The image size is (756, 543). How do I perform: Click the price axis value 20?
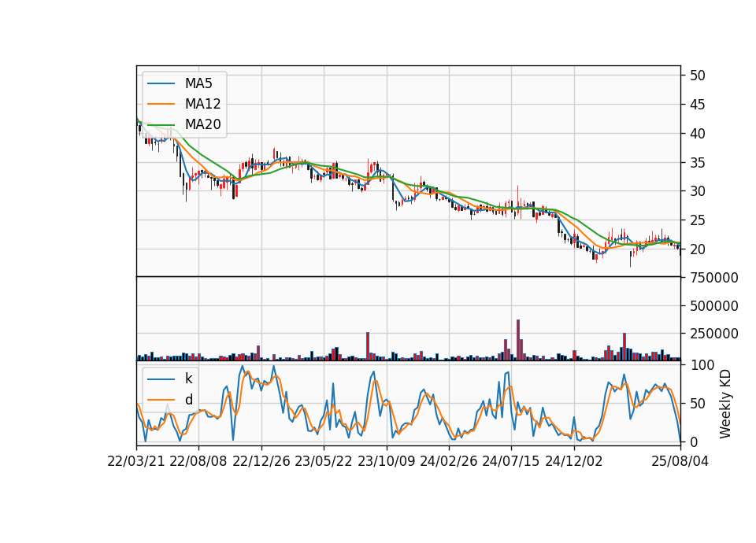click(697, 249)
